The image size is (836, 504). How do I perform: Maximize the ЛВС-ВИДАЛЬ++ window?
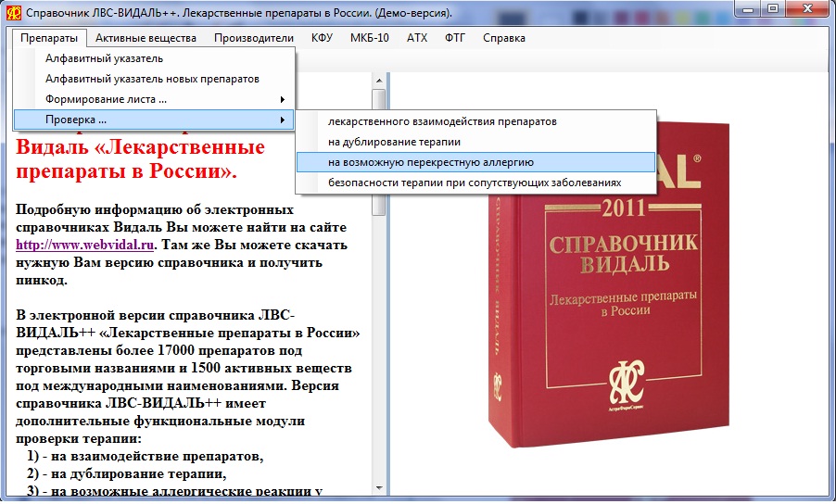(773, 8)
